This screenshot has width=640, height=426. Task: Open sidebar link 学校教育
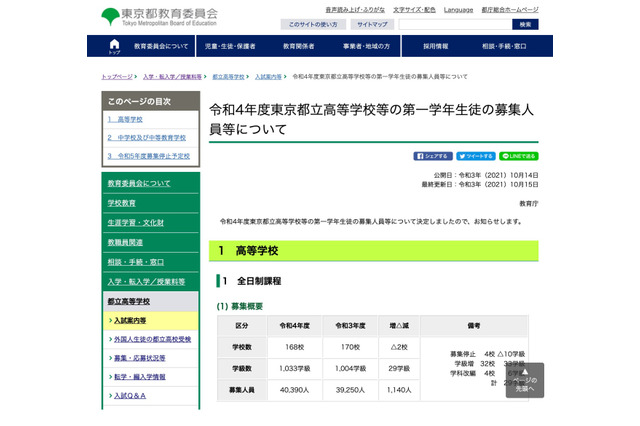tap(122, 203)
